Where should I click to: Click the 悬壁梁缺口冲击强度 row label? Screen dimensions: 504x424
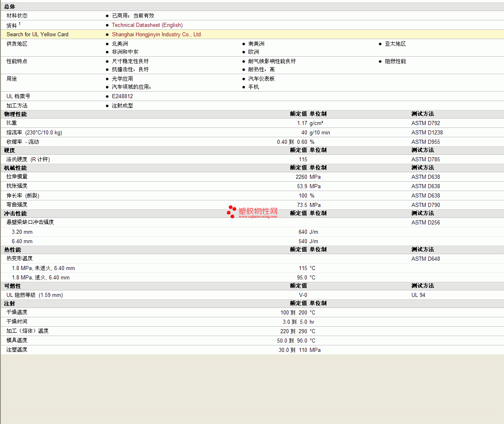(30, 222)
